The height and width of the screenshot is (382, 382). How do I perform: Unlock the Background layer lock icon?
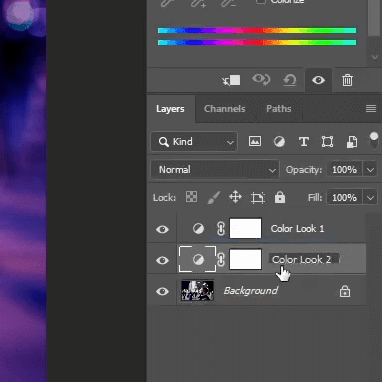[x=345, y=291]
